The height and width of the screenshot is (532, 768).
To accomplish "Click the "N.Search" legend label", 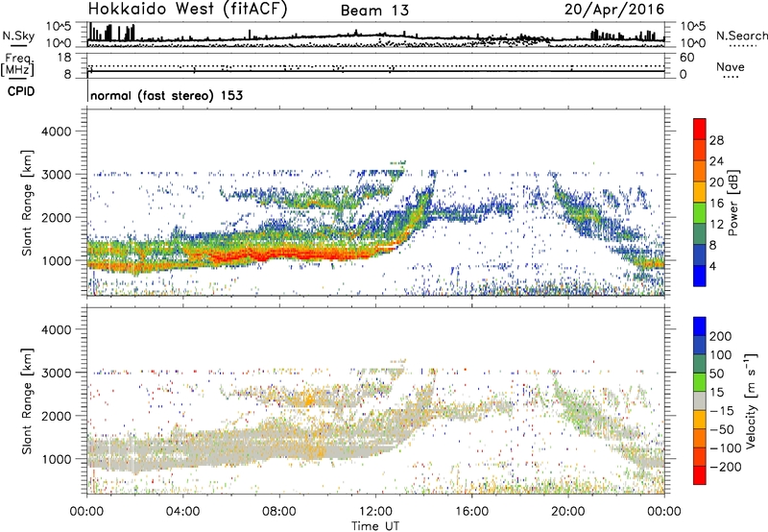I will (741, 36).
